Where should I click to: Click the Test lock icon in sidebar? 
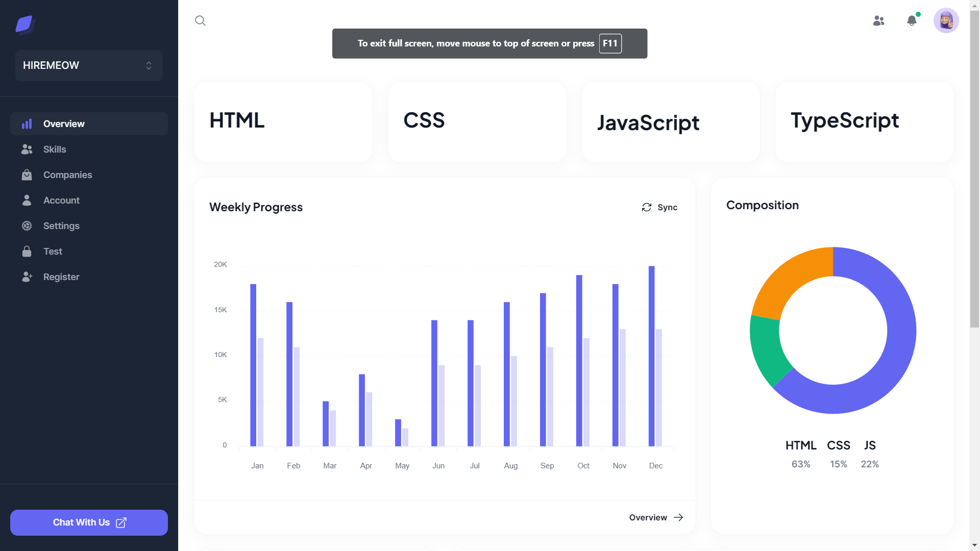pos(27,251)
